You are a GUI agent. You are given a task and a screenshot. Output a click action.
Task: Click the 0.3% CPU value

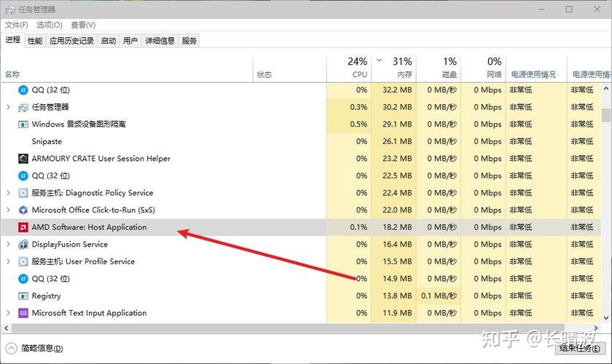[358, 107]
